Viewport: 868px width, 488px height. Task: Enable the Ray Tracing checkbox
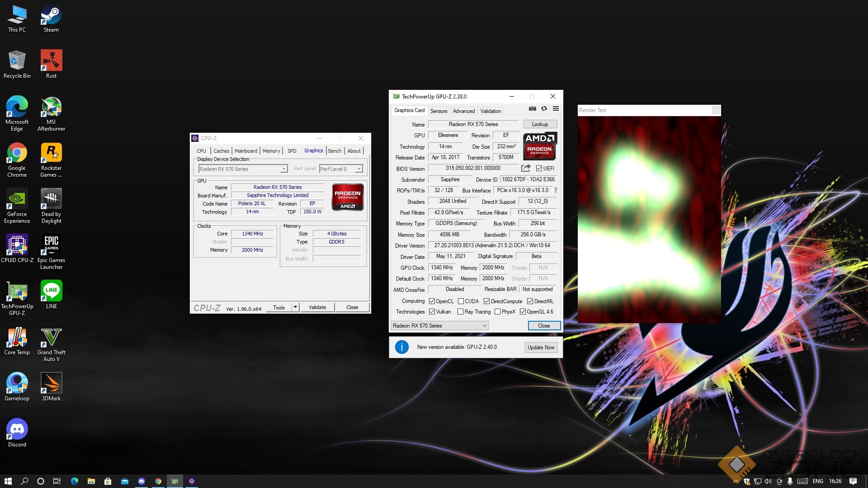[x=460, y=312]
